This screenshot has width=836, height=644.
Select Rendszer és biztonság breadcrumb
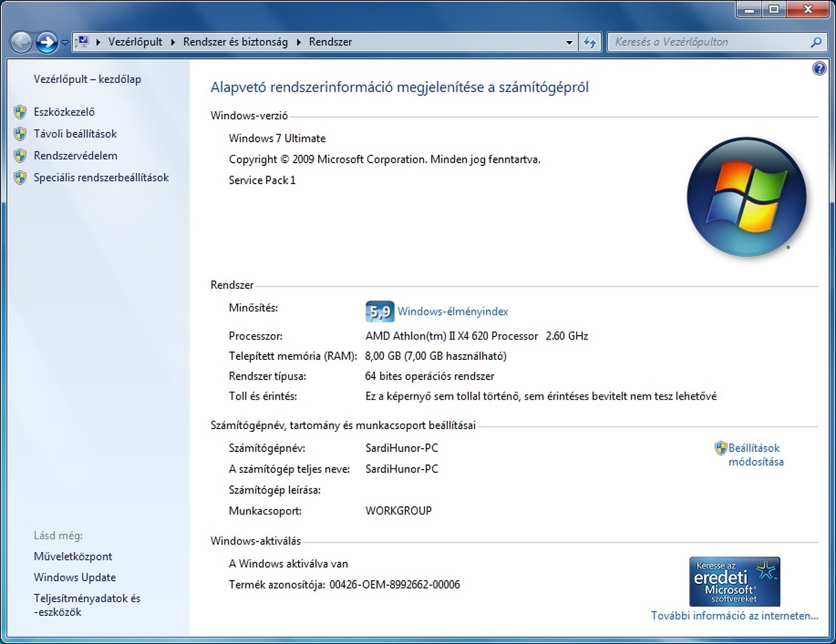pyautogui.click(x=235, y=42)
